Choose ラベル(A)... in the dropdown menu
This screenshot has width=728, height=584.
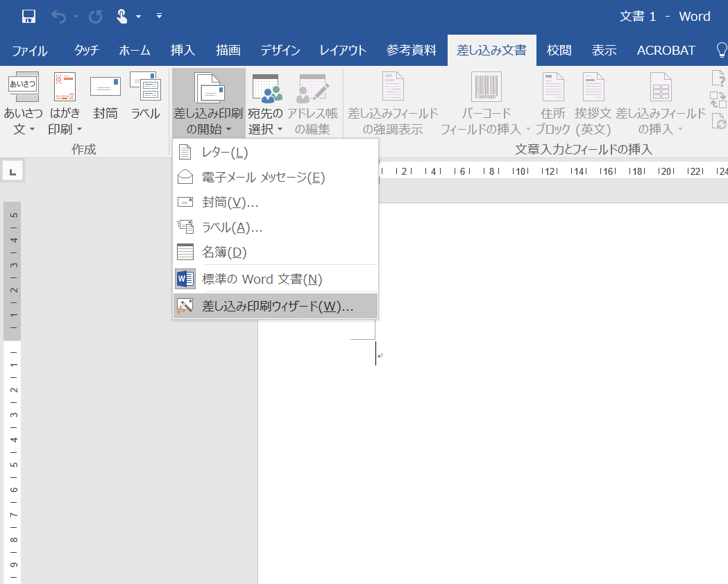[x=276, y=227]
